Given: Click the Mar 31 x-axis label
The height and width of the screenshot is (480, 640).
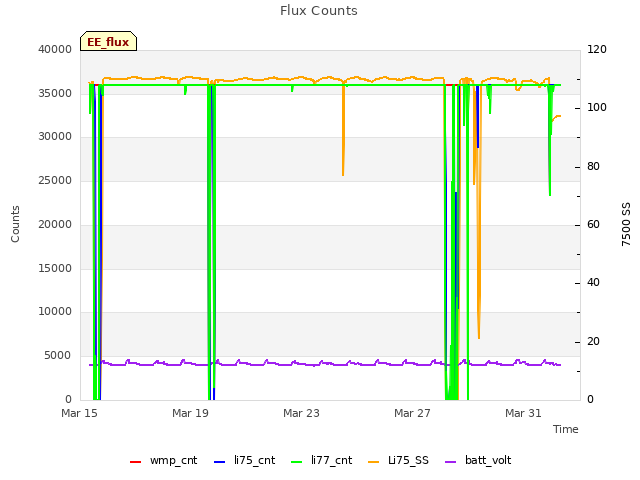Looking at the screenshot, I should coord(524,413).
